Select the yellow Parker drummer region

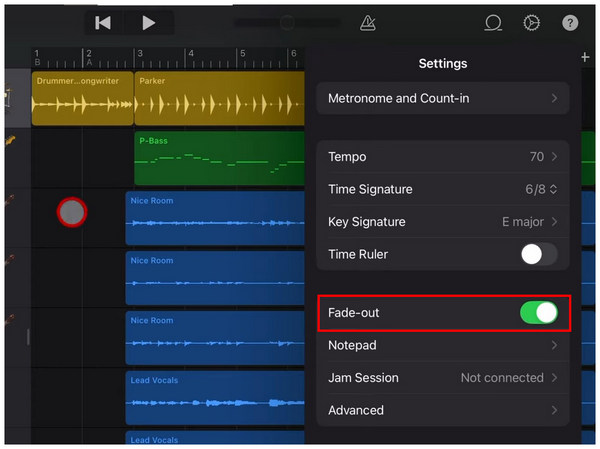pos(218,98)
